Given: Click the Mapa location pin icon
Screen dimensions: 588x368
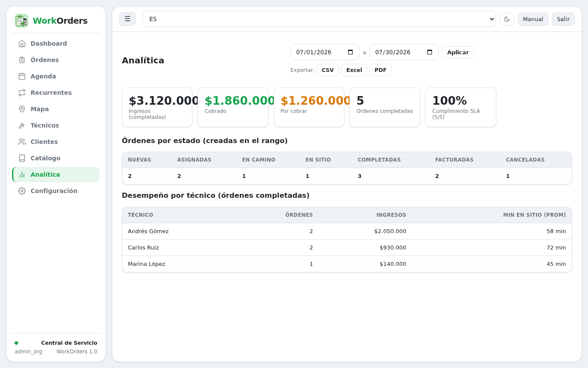Looking at the screenshot, I should [x=22, y=109].
